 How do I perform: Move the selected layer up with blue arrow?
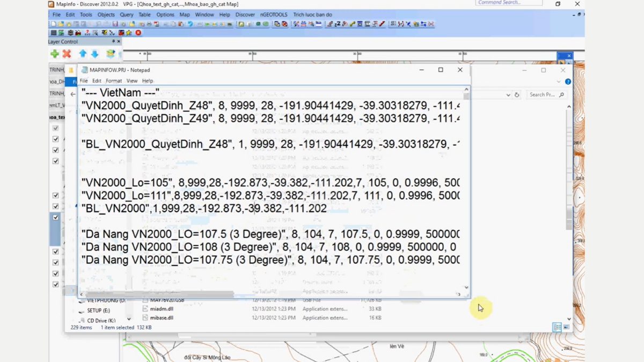click(x=82, y=54)
